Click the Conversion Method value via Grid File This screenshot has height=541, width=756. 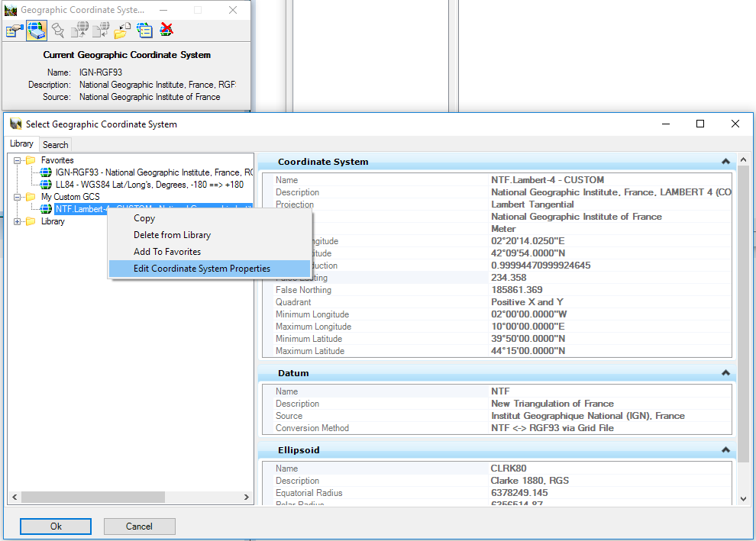553,428
